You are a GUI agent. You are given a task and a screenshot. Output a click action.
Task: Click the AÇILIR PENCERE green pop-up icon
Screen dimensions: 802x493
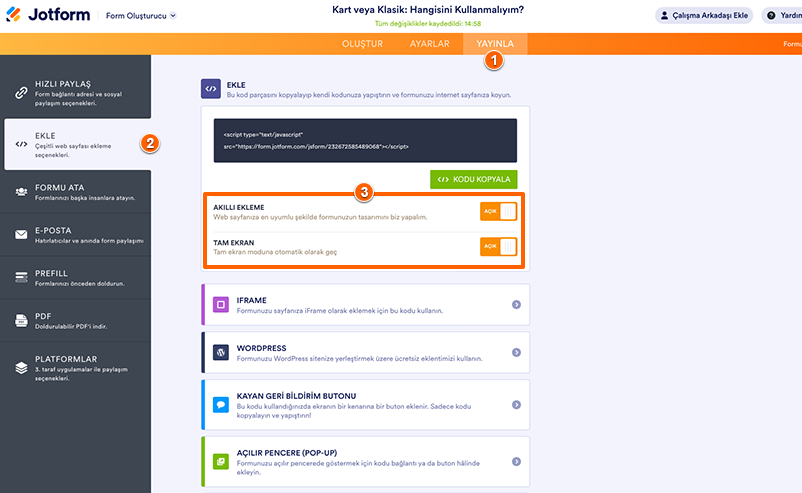[x=220, y=462]
